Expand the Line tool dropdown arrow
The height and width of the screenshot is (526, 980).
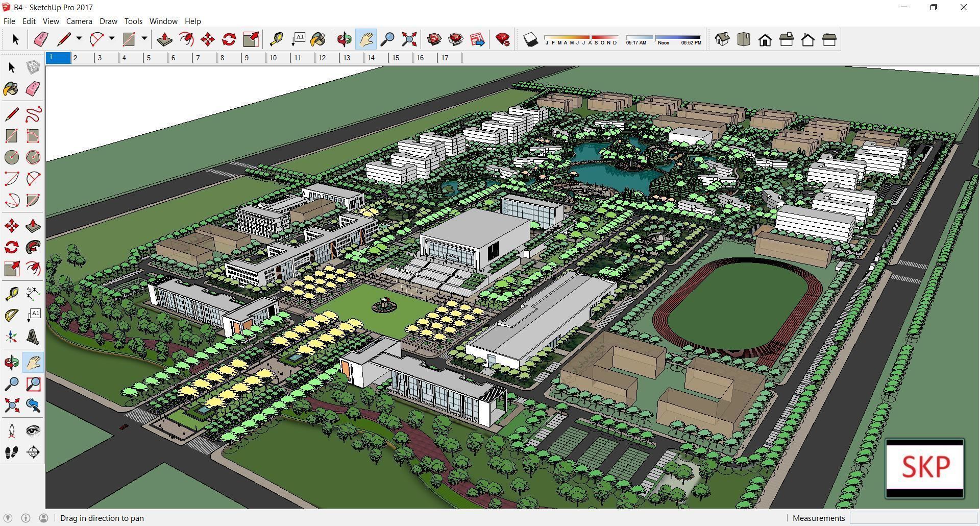click(x=79, y=38)
